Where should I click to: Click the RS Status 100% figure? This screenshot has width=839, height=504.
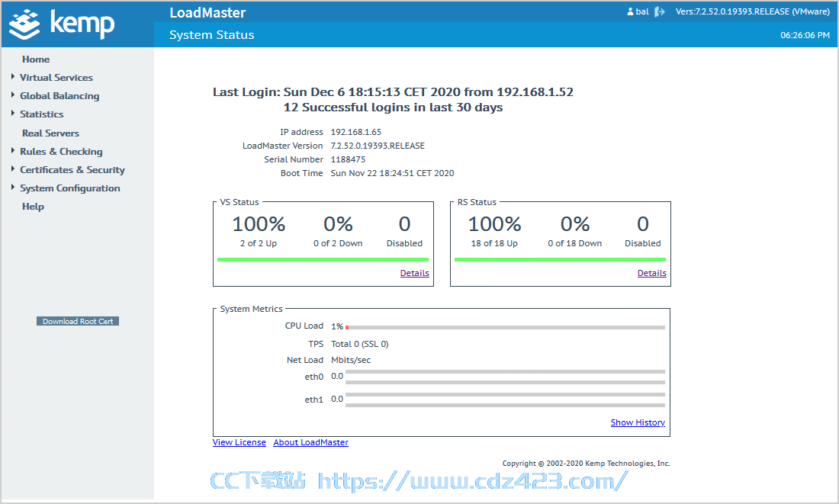click(x=494, y=224)
